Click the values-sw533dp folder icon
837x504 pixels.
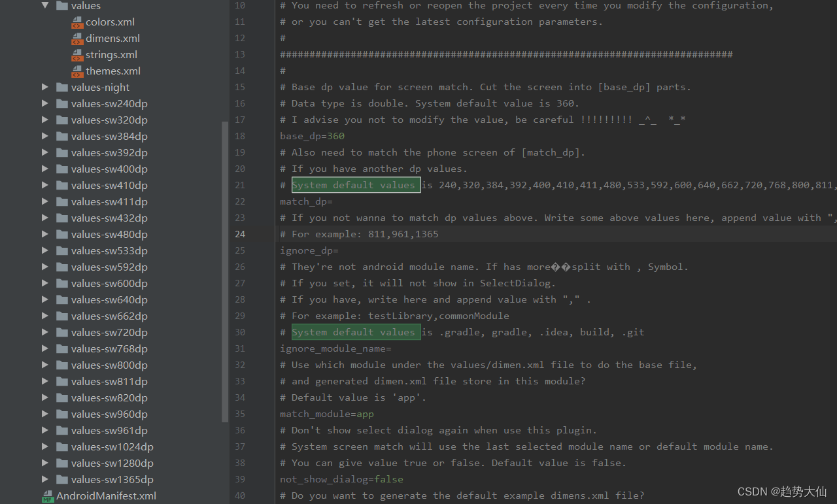[x=62, y=250]
